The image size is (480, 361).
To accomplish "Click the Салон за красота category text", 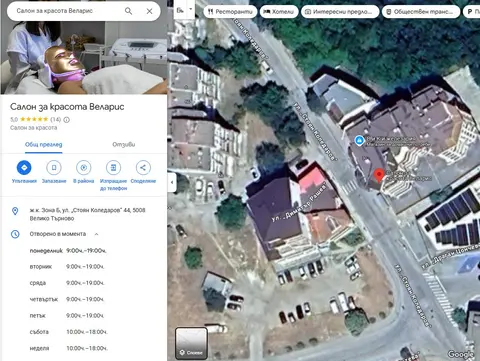I will click(33, 128).
